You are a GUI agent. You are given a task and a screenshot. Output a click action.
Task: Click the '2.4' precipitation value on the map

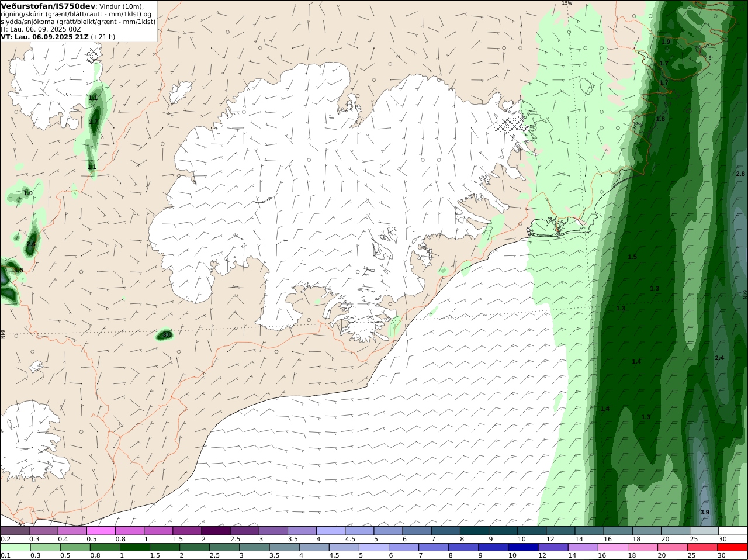click(719, 358)
